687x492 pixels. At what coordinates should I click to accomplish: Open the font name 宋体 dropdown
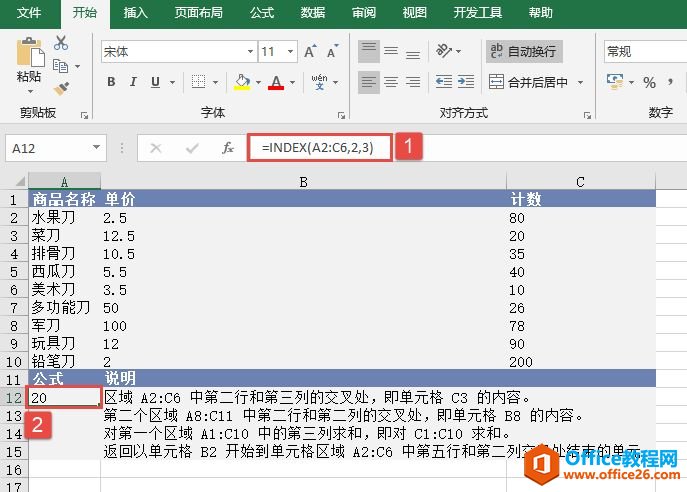tap(250, 51)
